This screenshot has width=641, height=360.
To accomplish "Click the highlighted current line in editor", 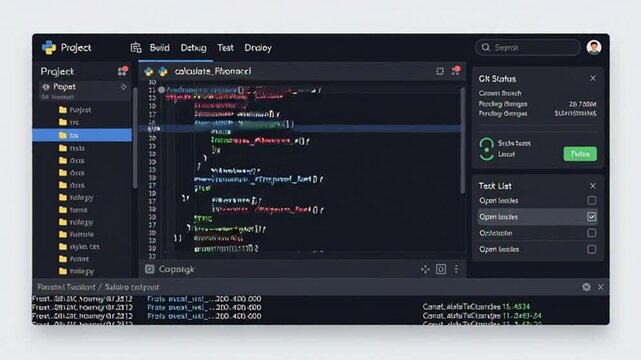I will [x=300, y=128].
